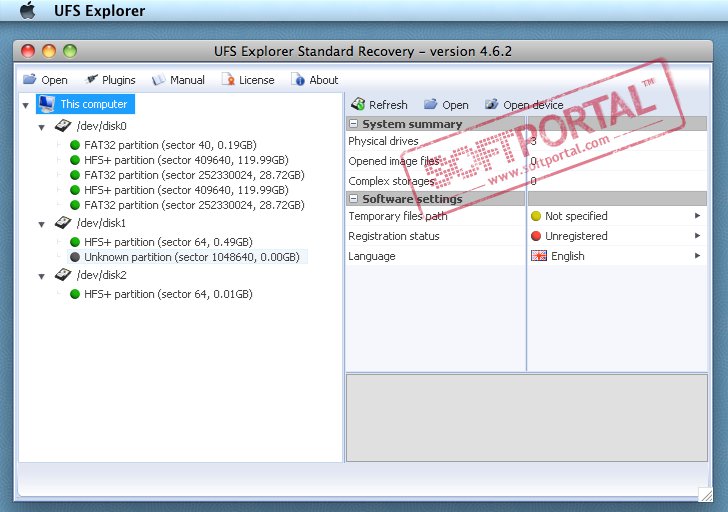
Task: Collapse the /dev/disk0 node
Action: (41, 127)
